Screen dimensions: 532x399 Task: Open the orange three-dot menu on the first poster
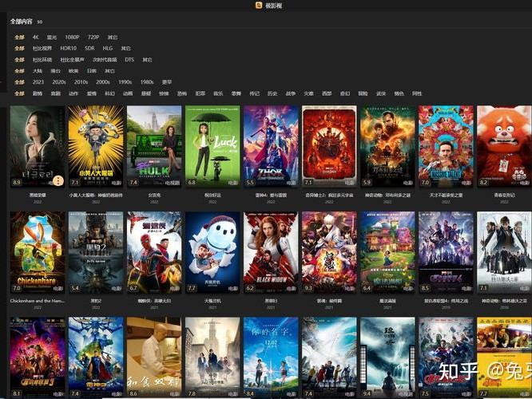(x=58, y=180)
